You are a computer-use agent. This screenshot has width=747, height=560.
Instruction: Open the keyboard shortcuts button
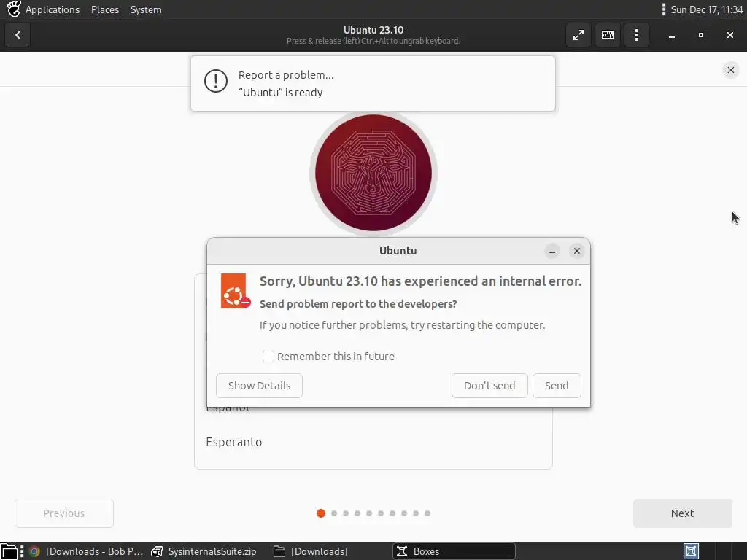[608, 35]
